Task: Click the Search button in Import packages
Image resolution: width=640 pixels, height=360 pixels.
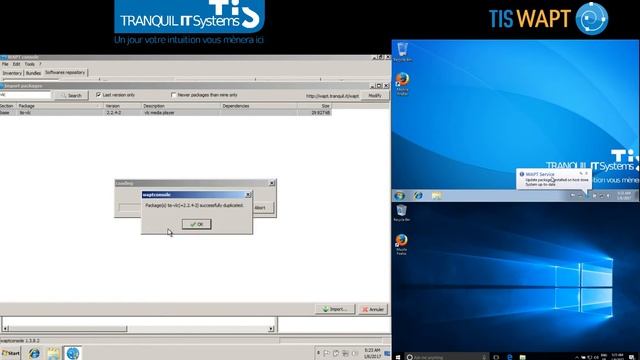Action: click(71, 95)
